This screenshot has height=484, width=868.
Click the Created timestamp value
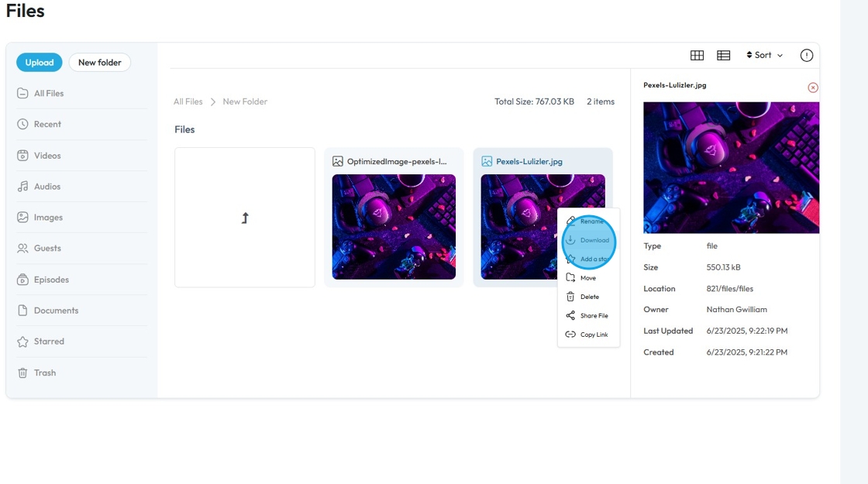pyautogui.click(x=747, y=352)
